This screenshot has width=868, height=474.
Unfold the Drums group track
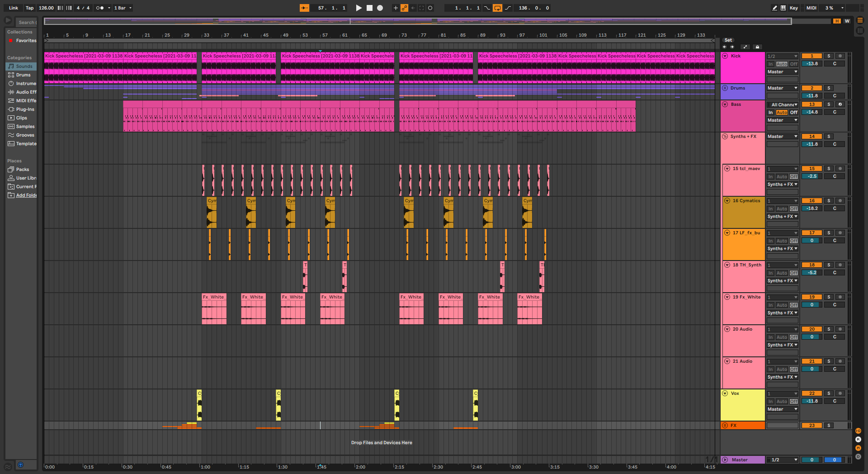tap(725, 88)
